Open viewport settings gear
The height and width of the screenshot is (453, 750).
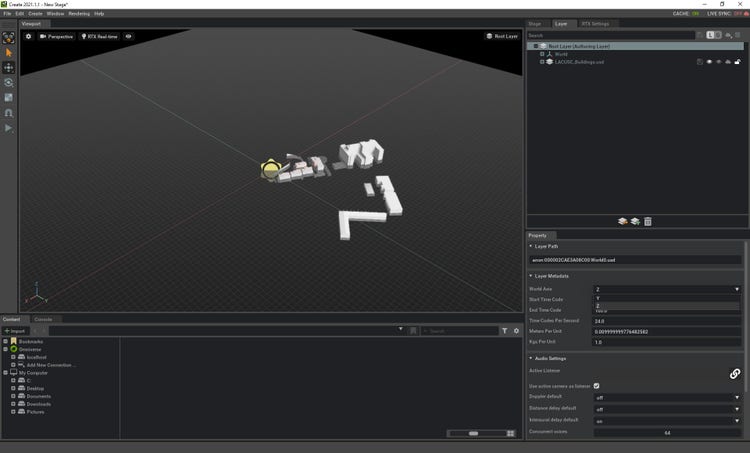28,36
